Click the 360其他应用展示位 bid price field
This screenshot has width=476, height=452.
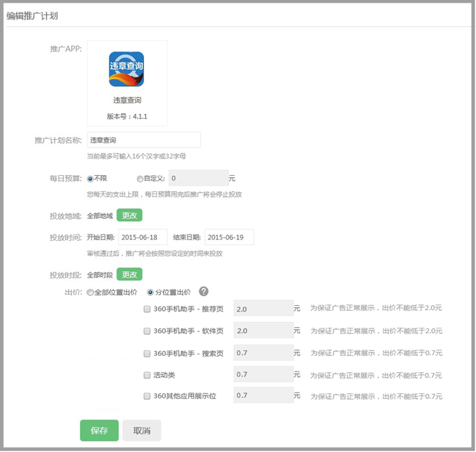[x=263, y=395]
